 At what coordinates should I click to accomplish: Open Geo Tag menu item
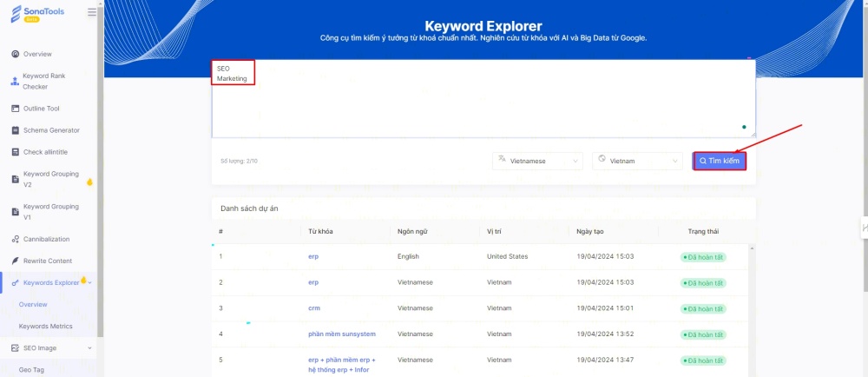(x=31, y=369)
